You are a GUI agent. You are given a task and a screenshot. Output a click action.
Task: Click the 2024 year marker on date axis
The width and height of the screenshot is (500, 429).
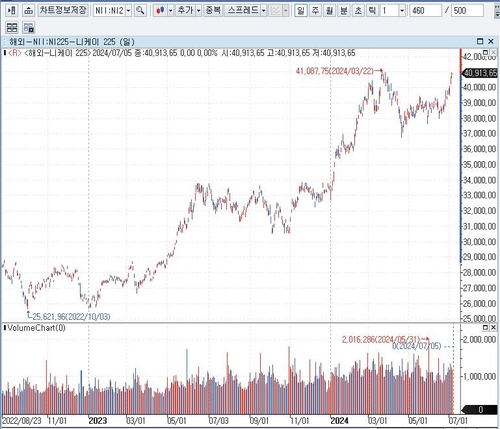tap(339, 421)
